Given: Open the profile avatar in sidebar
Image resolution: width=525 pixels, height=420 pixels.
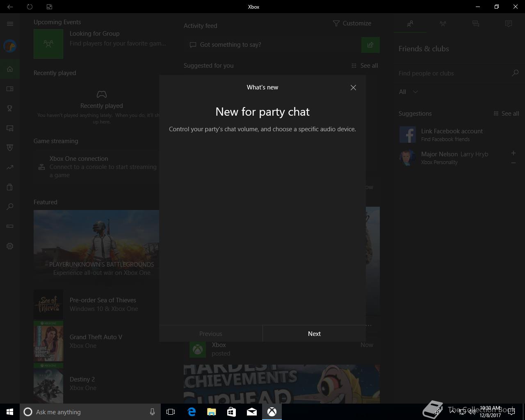Looking at the screenshot, I should pyautogui.click(x=10, y=46).
